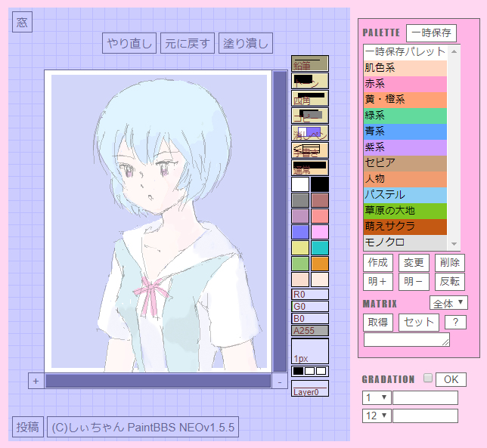487x448 pixels.
Task: Select the 赤系 palette
Action: pos(405,84)
